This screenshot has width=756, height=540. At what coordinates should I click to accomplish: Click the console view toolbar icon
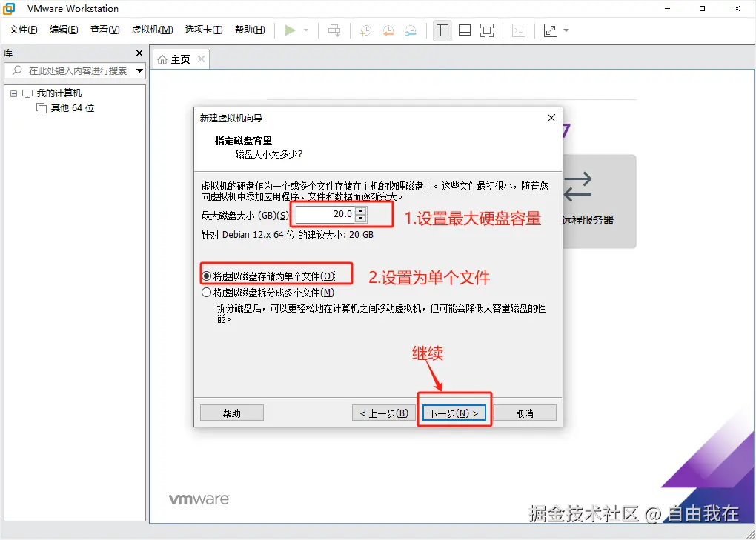click(x=519, y=30)
